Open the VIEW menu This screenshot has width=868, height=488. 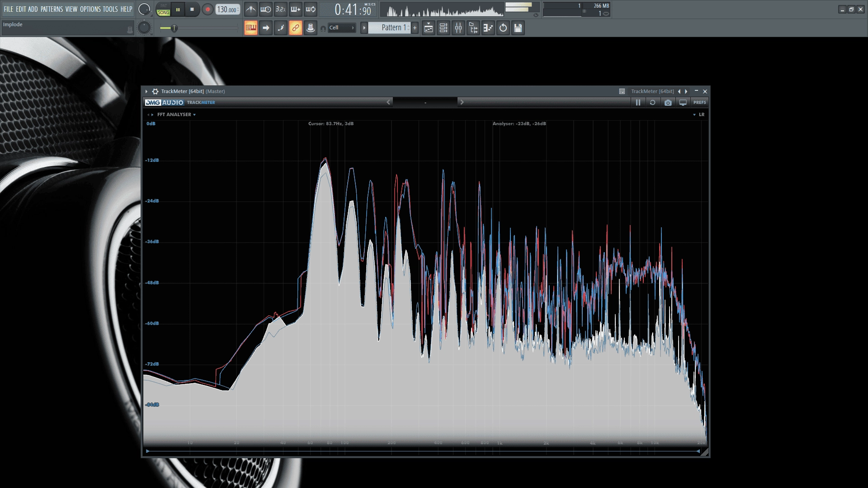pos(71,9)
